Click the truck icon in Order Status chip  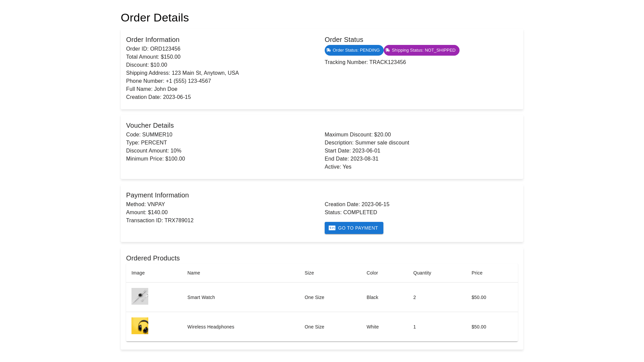coord(329,50)
